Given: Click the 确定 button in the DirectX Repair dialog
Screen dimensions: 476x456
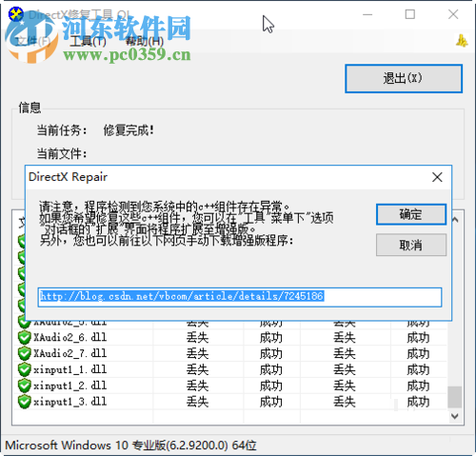Looking at the screenshot, I should click(x=411, y=214).
